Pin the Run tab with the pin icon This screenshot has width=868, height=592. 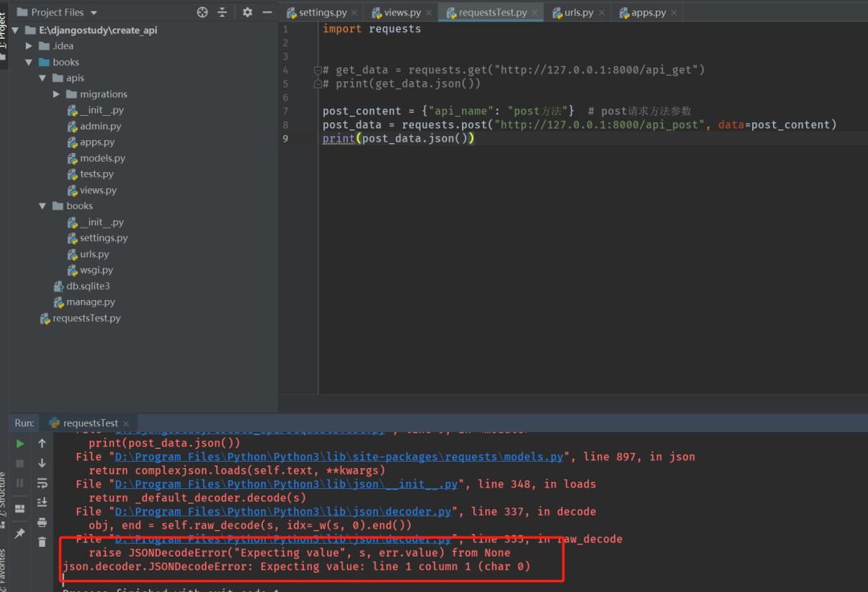coord(20,532)
